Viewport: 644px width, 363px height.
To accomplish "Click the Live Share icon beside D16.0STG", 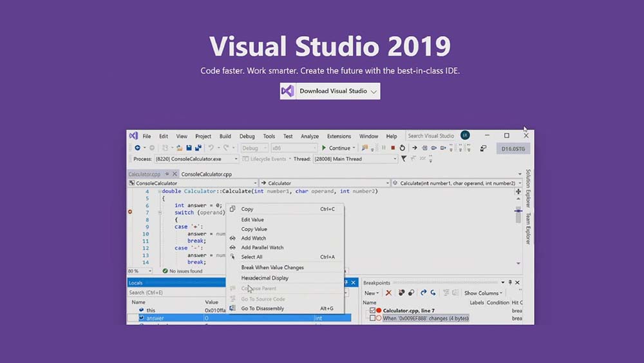I will 484,148.
